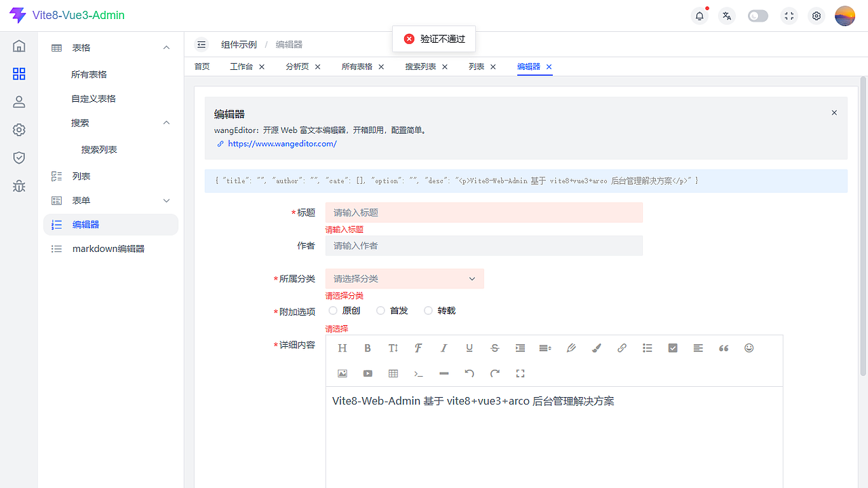Click the vertical page scrollbar
The height and width of the screenshot is (488, 868).
coord(863,227)
